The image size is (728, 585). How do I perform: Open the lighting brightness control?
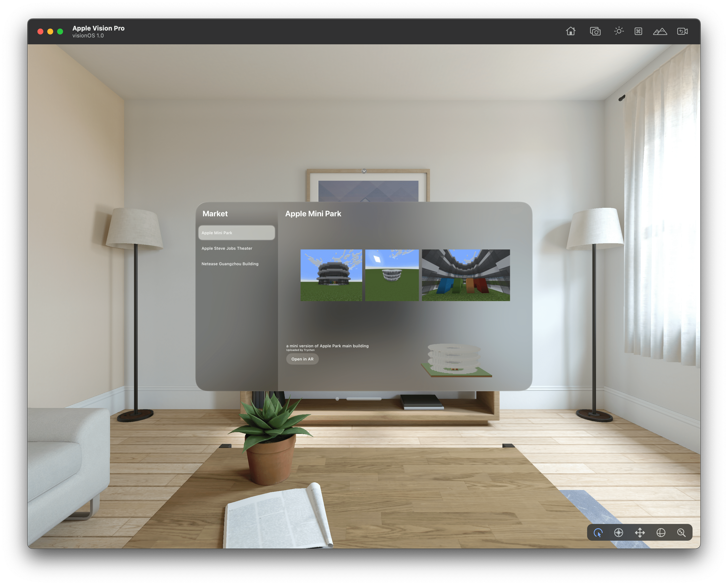[x=619, y=31]
